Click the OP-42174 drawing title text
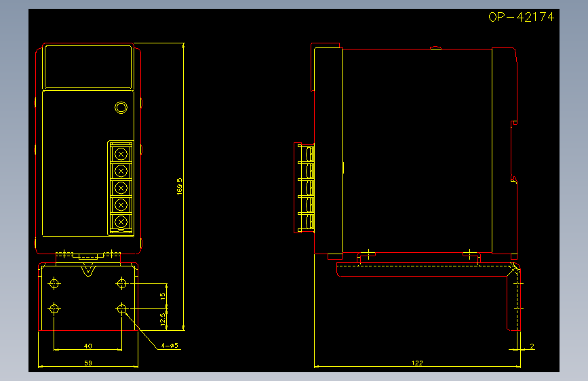 pos(522,17)
